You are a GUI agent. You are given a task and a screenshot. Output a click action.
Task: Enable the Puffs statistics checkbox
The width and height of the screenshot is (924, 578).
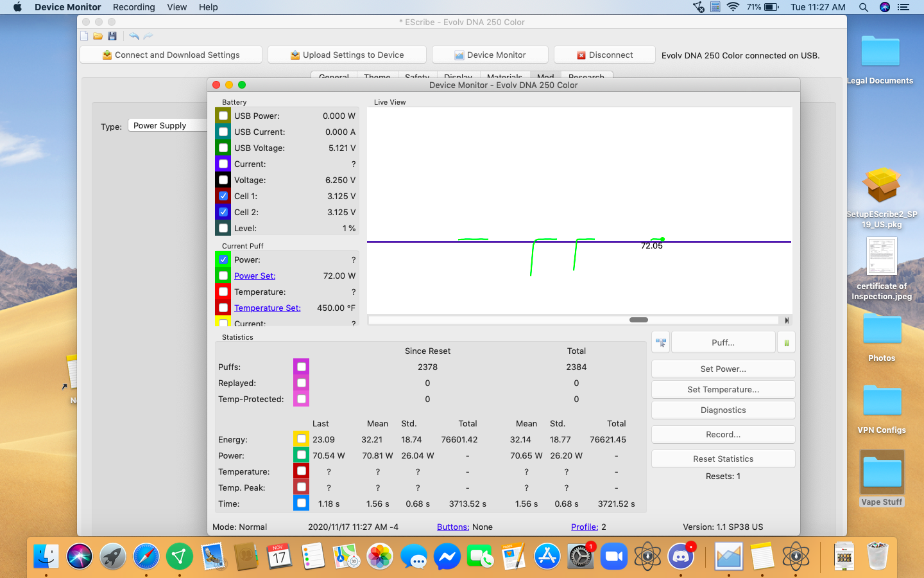pyautogui.click(x=302, y=367)
